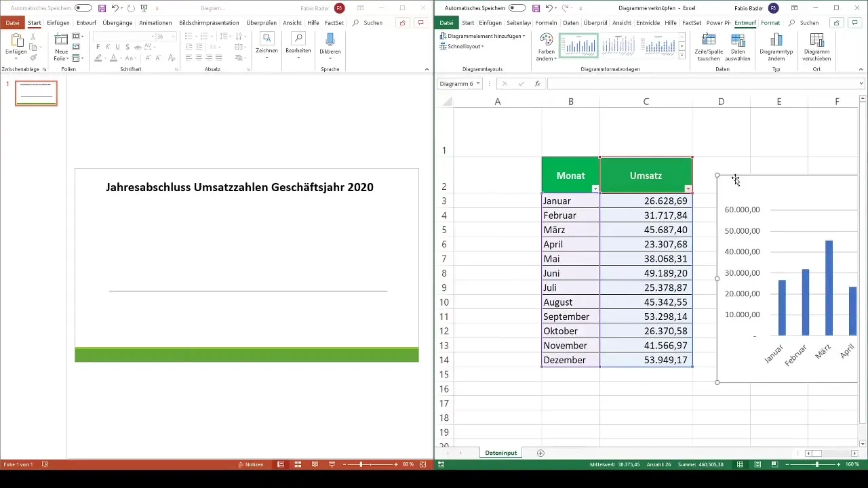Open reading view in PowerPoint status bar
This screenshot has width=868, height=488.
click(x=315, y=464)
